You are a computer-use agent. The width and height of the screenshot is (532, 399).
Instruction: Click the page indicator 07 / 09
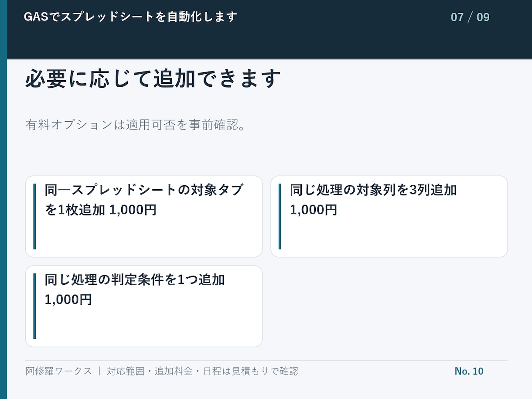(470, 17)
